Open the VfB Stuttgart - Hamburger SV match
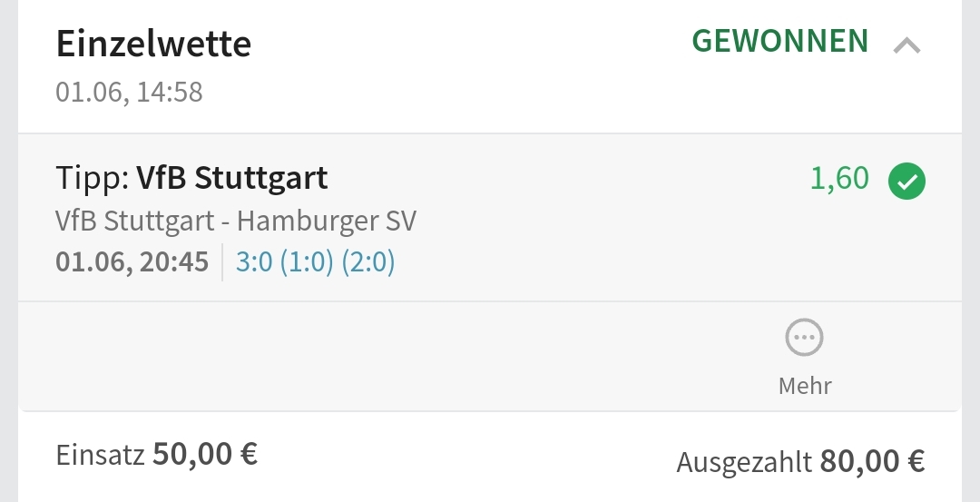This screenshot has width=980, height=502. (235, 221)
